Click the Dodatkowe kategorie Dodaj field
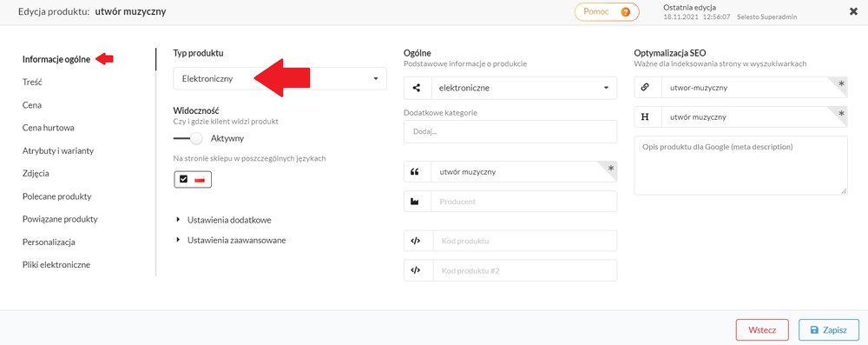 (x=510, y=131)
